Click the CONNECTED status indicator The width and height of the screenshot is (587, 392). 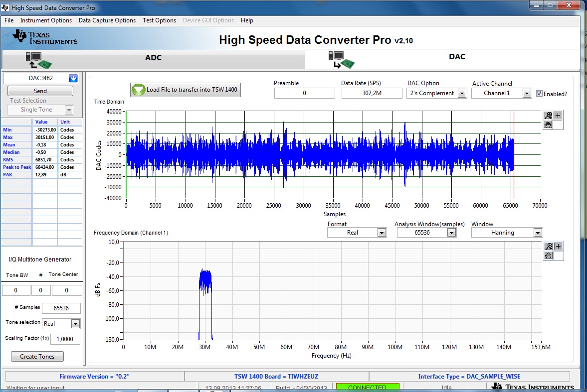368,387
